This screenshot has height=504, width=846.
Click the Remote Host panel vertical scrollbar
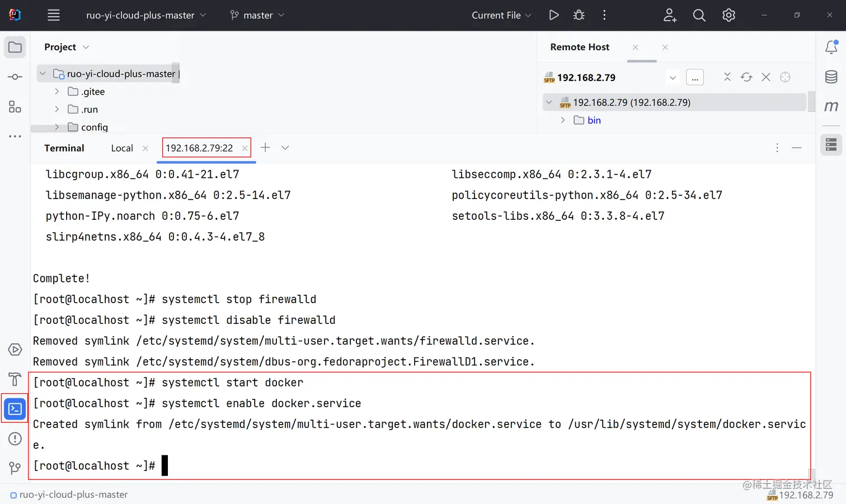tap(811, 102)
